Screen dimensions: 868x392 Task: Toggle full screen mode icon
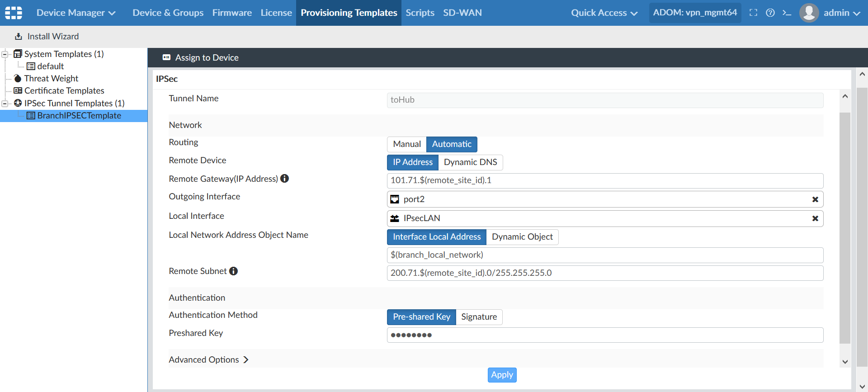(753, 13)
